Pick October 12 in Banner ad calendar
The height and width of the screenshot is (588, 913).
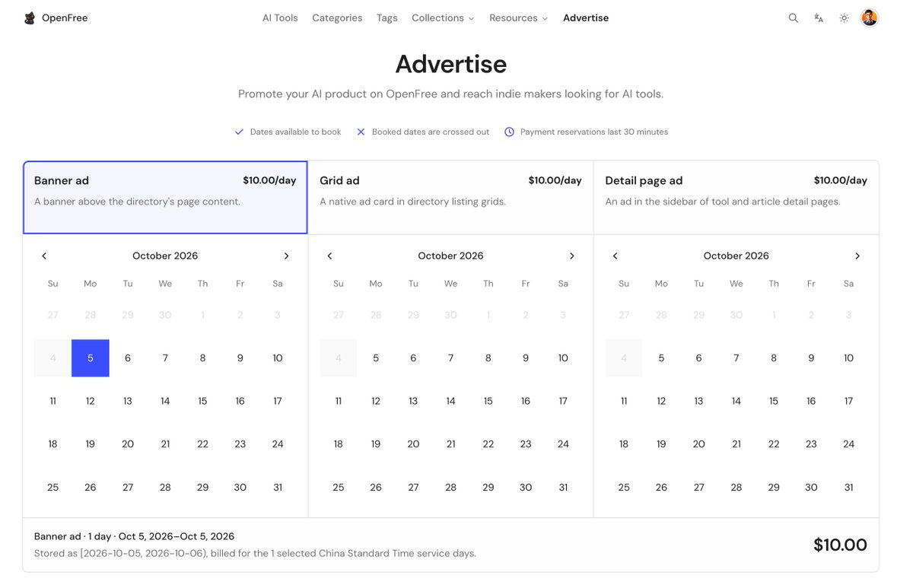click(x=91, y=401)
